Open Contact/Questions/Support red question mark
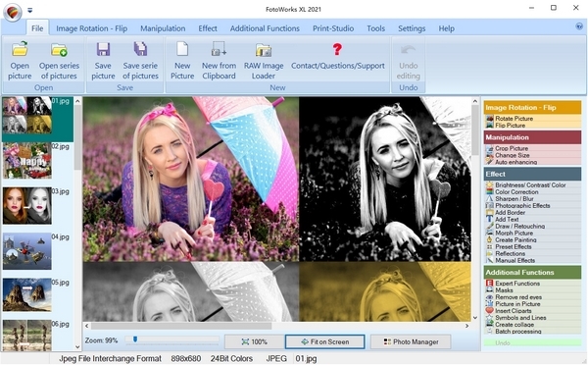This screenshot has width=588, height=365. (x=337, y=56)
